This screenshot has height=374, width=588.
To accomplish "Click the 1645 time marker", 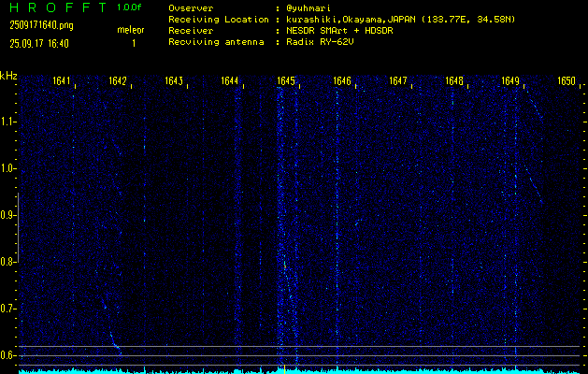I will (286, 80).
